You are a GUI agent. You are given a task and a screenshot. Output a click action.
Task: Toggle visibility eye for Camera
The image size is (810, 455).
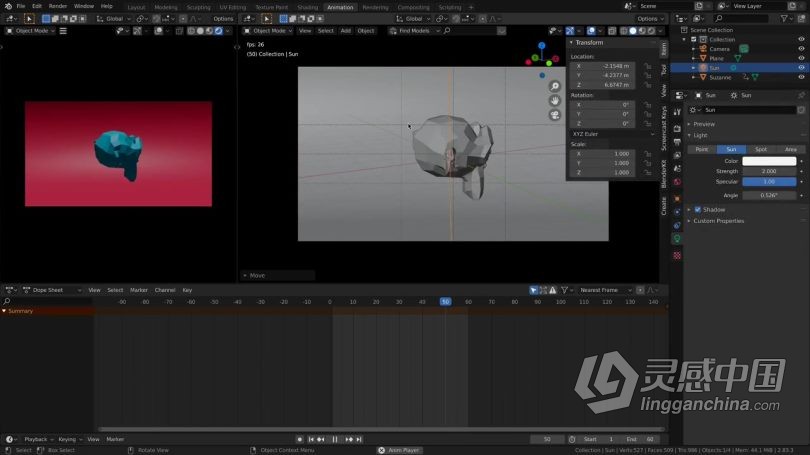pyautogui.click(x=801, y=49)
